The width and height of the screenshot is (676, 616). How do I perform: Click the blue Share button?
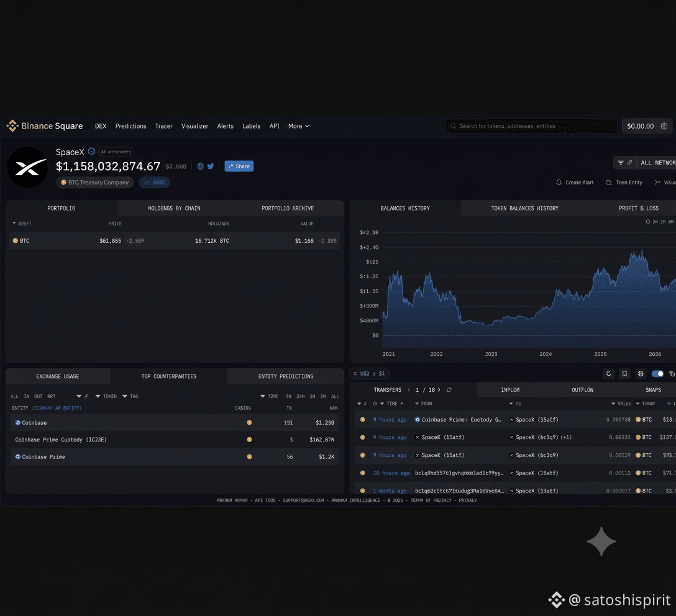click(239, 166)
